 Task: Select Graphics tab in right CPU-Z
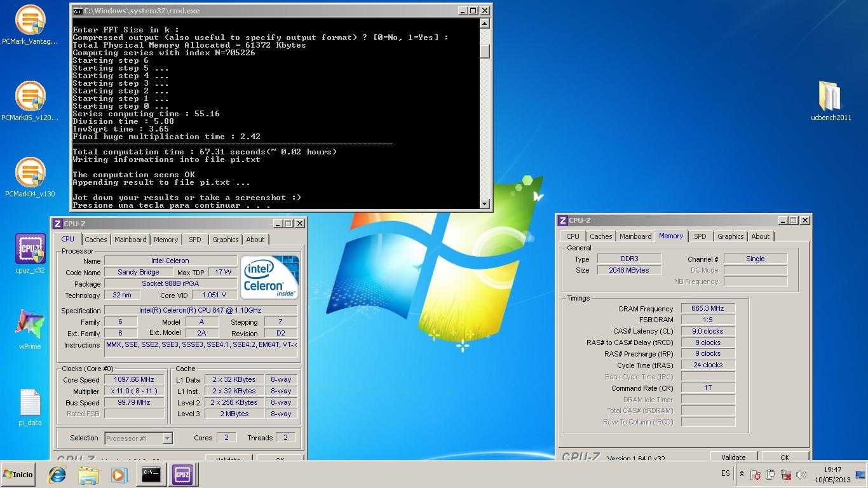pos(731,236)
